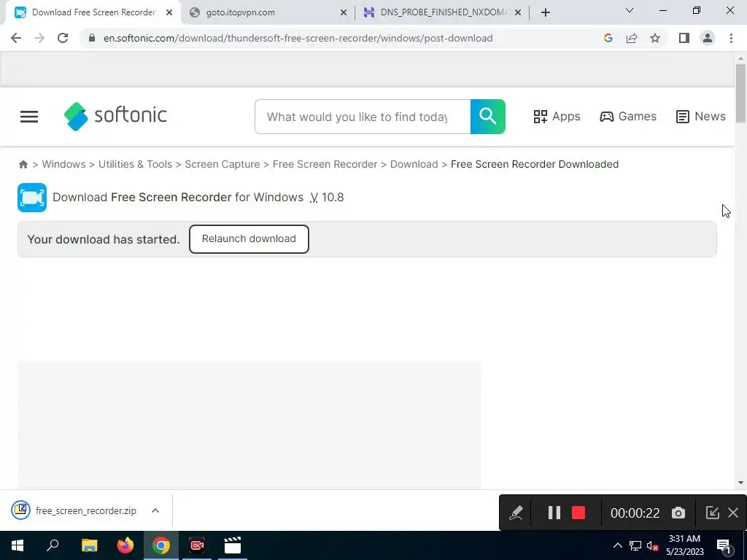Screen dimensions: 747x560
Task: Expand the tab search dropdown
Action: (630, 10)
